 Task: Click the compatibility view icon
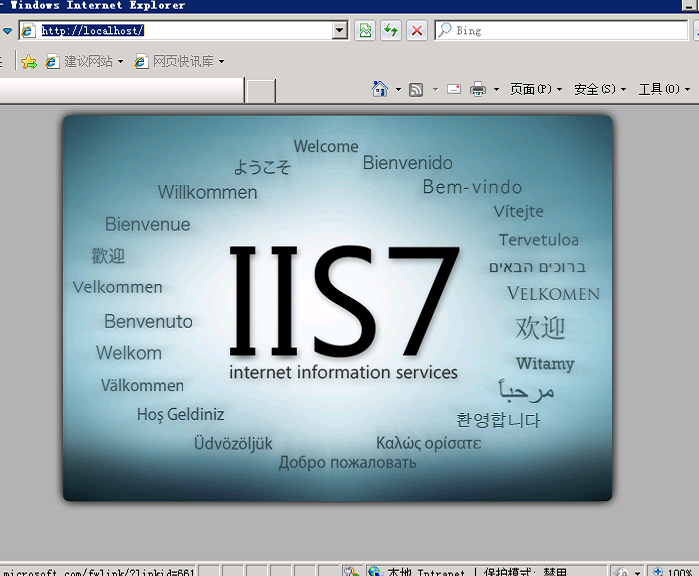point(365,30)
